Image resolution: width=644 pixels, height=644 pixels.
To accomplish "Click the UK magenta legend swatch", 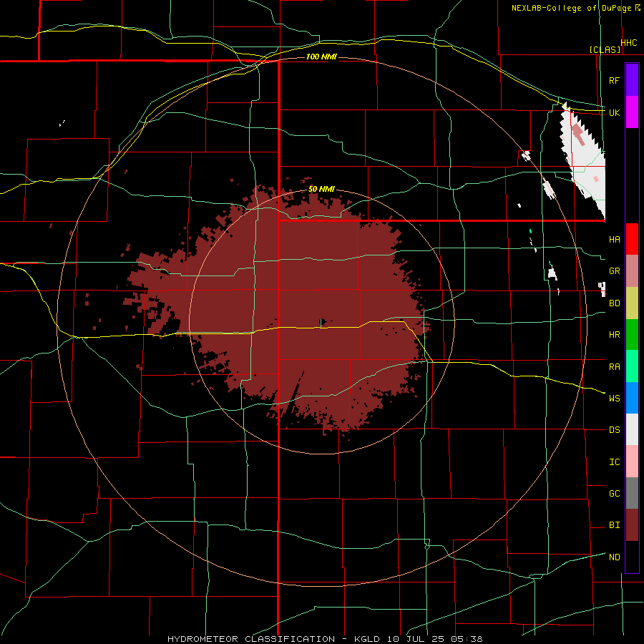I will [x=632, y=112].
